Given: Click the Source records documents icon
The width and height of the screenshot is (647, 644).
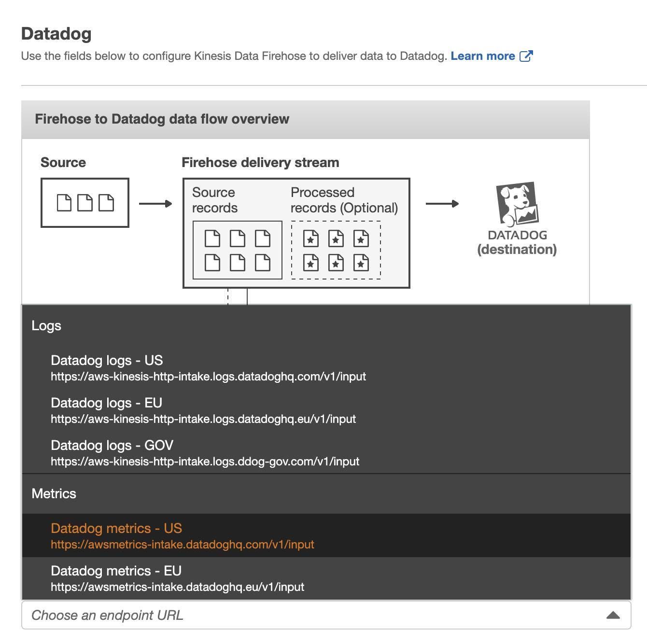Looking at the screenshot, I should click(x=237, y=251).
